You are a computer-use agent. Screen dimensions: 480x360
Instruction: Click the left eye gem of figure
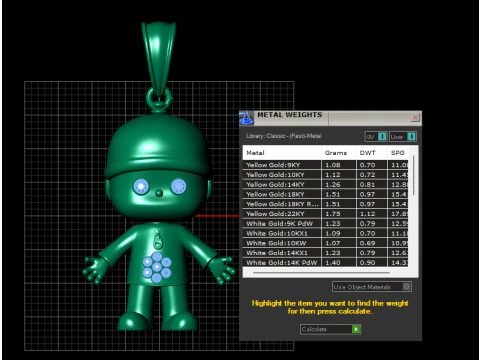click(141, 186)
